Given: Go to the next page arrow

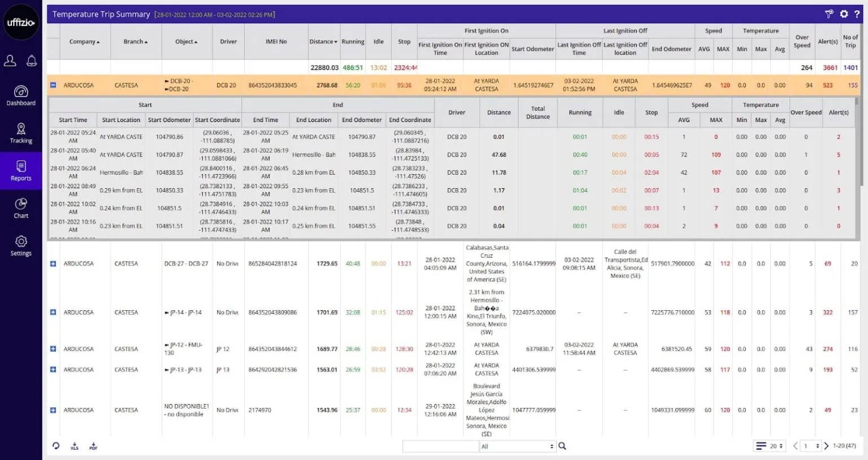Looking at the screenshot, I should coord(826,446).
